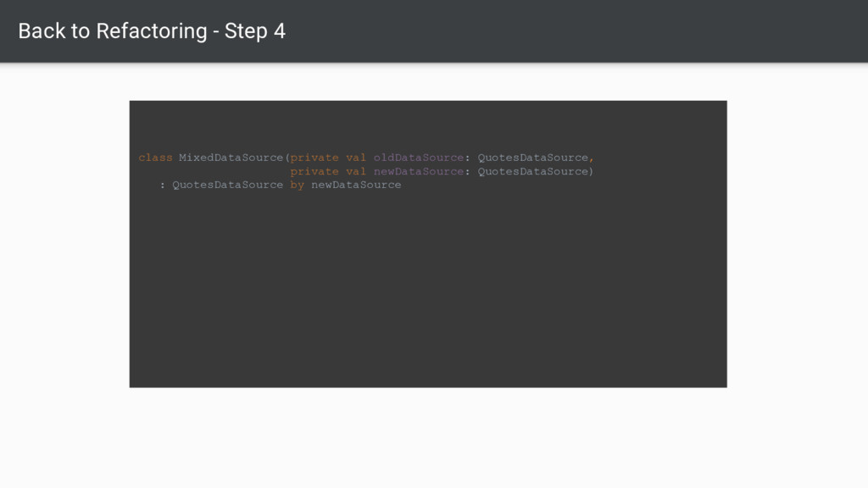Viewport: 868px width, 488px height.
Task: Click the second 'private' keyword
Action: pyautogui.click(x=314, y=171)
